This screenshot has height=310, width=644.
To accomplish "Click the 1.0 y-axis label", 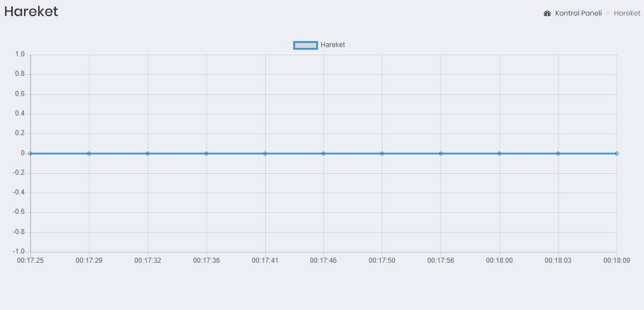I will (20, 55).
